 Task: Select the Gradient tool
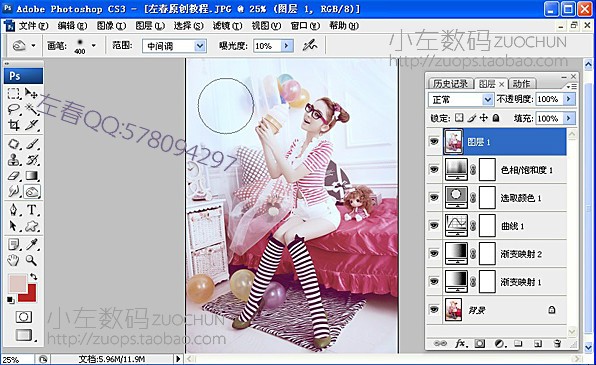click(32, 176)
